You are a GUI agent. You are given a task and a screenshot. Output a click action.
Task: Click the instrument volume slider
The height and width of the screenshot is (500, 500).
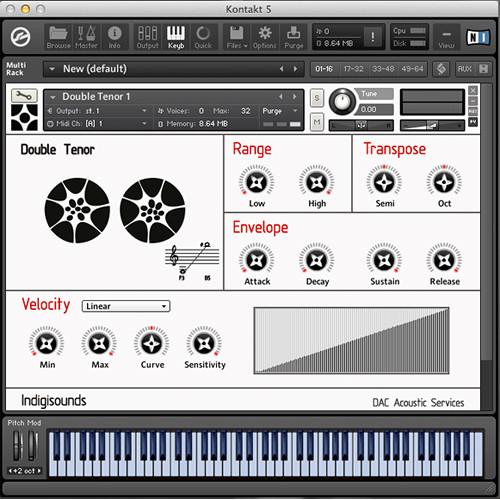(x=432, y=125)
